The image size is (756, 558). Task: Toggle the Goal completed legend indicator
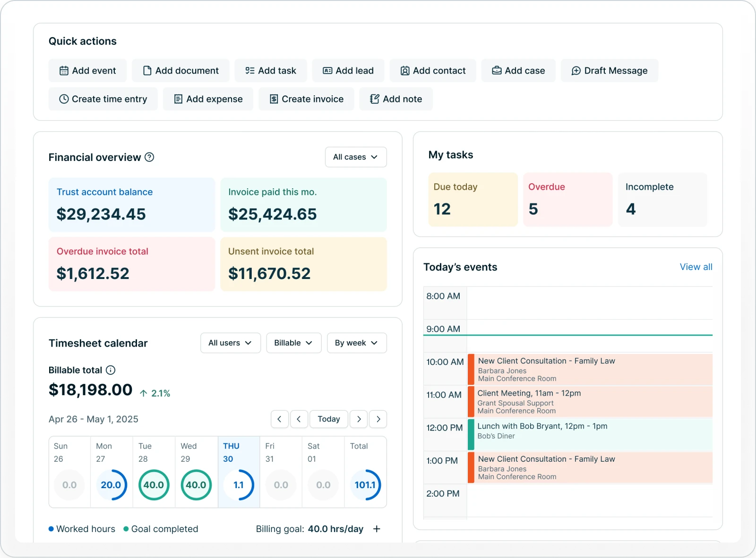pos(126,529)
